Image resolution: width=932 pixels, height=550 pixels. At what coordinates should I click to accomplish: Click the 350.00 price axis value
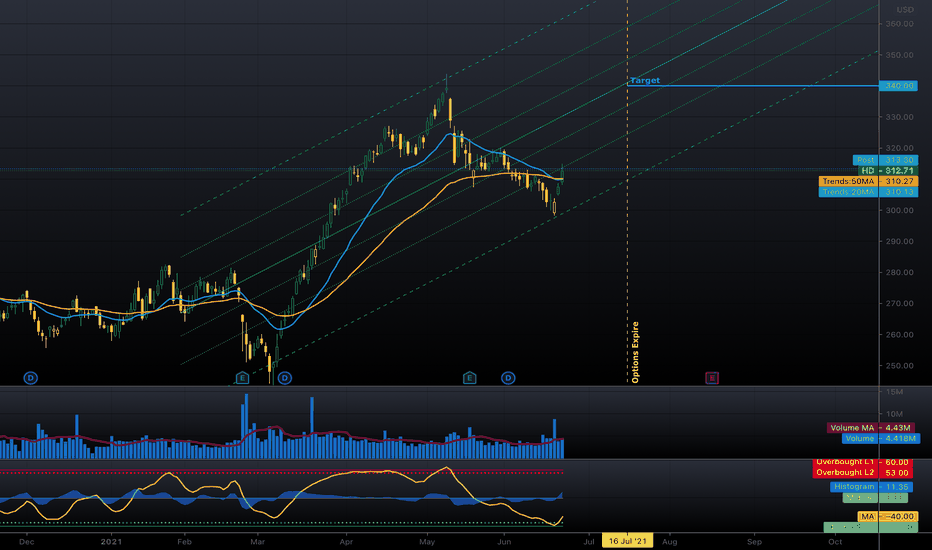[x=899, y=55]
